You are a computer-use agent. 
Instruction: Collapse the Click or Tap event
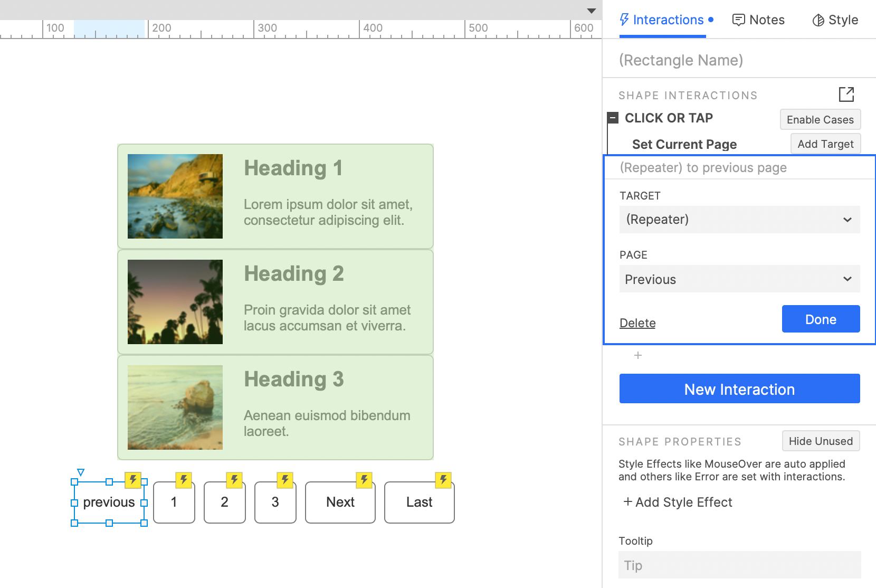coord(613,118)
